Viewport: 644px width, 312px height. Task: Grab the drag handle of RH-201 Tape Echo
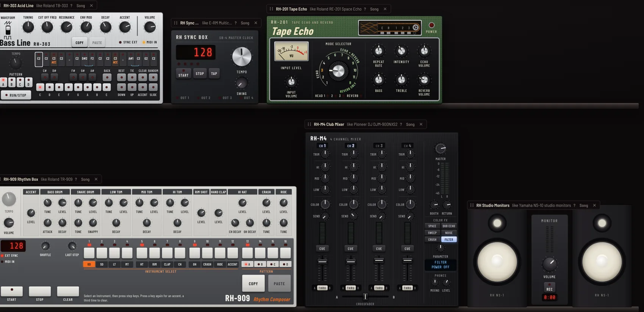coord(271,9)
